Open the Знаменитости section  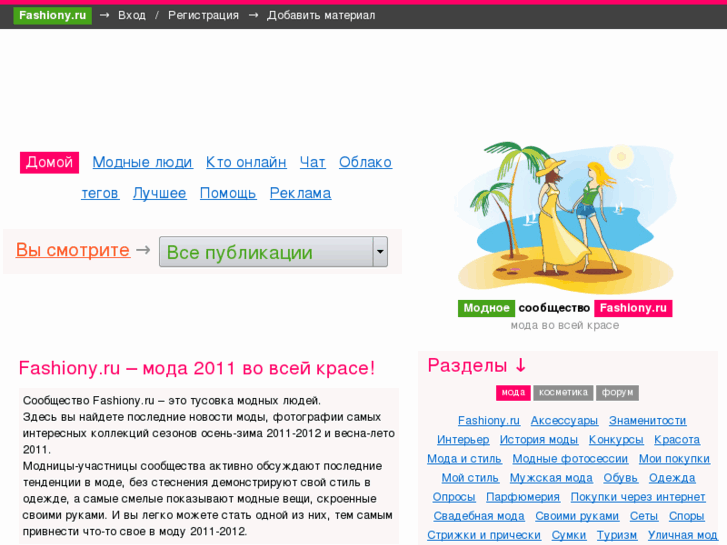point(647,420)
